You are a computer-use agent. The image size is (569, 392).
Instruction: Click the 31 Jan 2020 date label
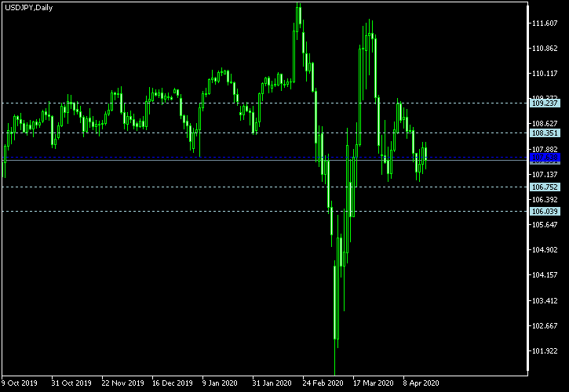click(272, 383)
